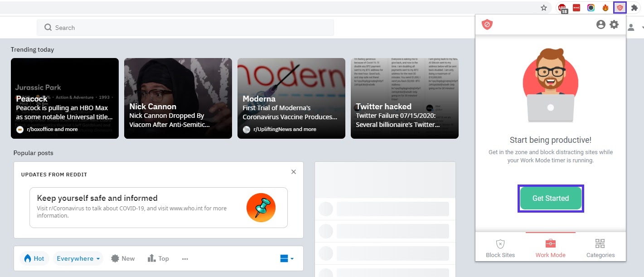Click the profile icon in the extension popup

tap(601, 24)
